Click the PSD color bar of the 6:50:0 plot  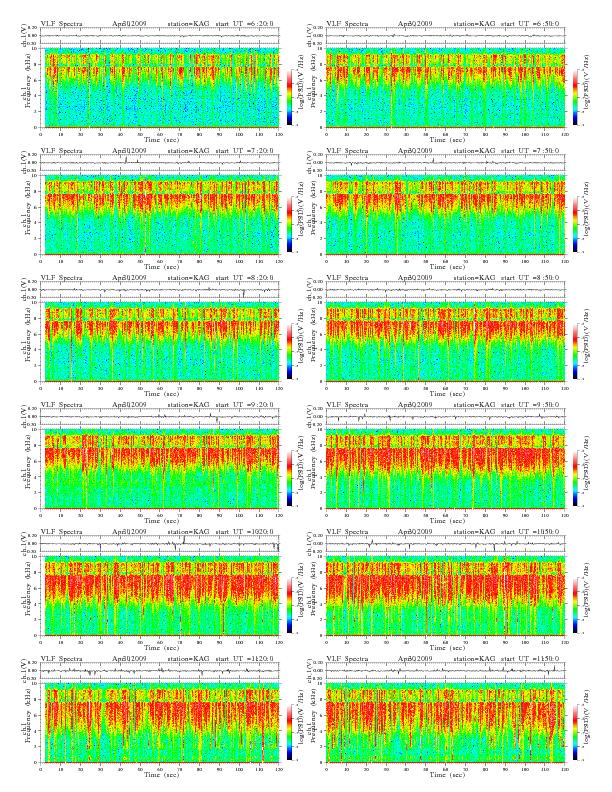[x=576, y=97]
